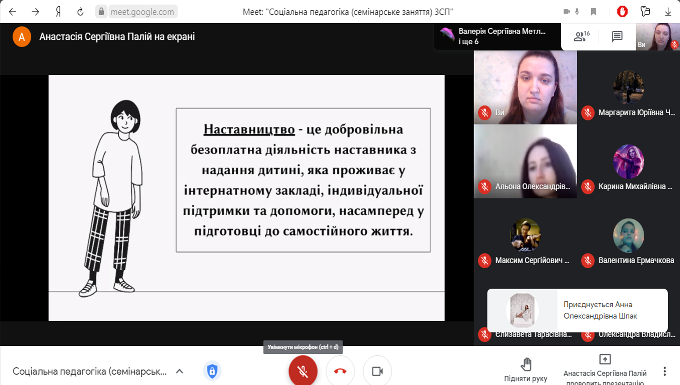680x385 pixels.
Task: Click the meet.google.com address bar
Action: click(136, 12)
